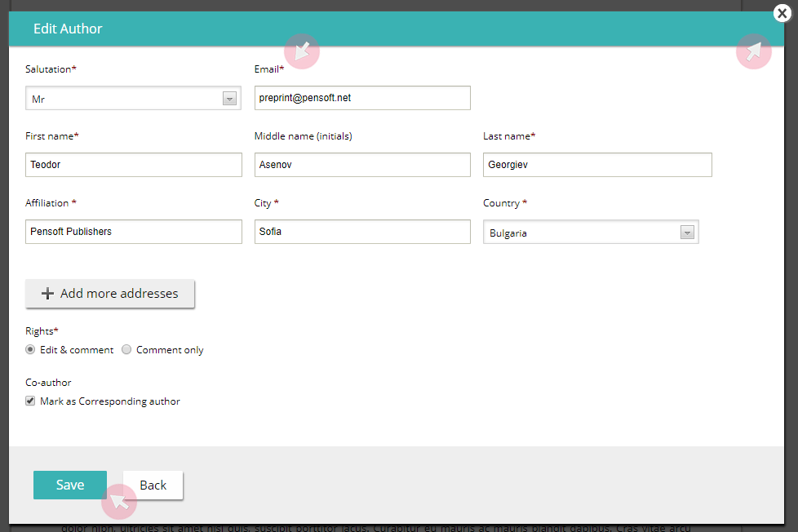Select the Comment only radio button
This screenshot has width=798, height=532.
pos(126,350)
